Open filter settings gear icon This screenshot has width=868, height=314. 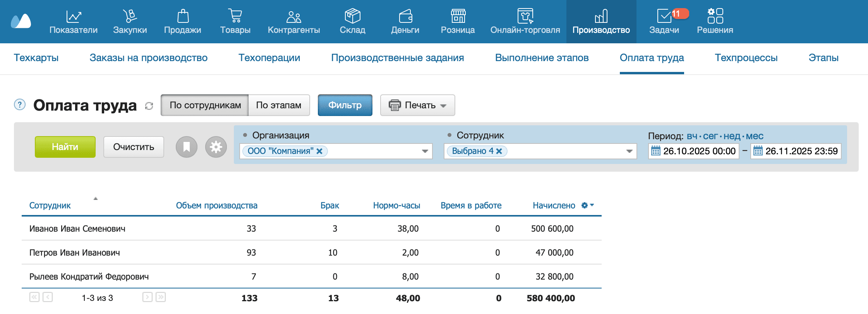[216, 147]
